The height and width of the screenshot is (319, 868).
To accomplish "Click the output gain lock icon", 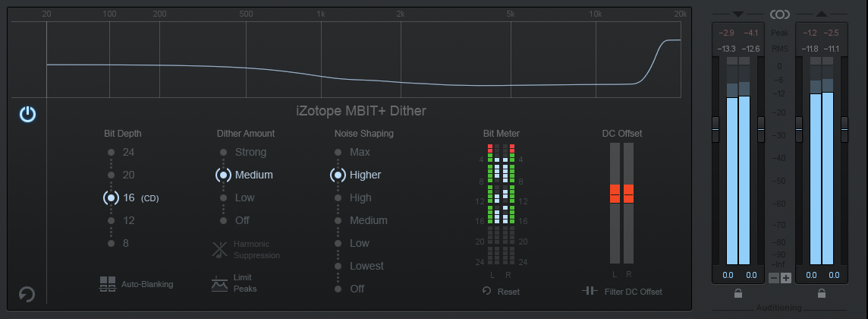I will coord(821,293).
